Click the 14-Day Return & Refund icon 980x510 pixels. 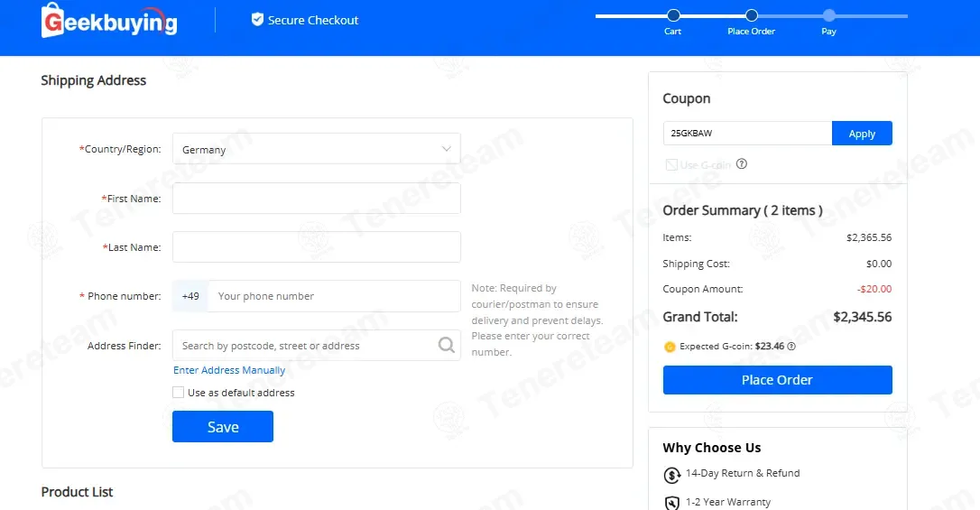(672, 475)
